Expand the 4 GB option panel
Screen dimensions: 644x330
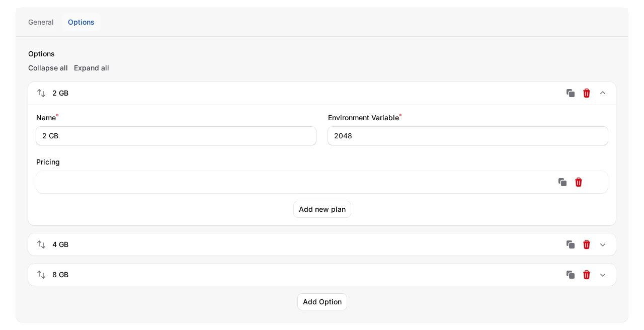click(x=603, y=244)
